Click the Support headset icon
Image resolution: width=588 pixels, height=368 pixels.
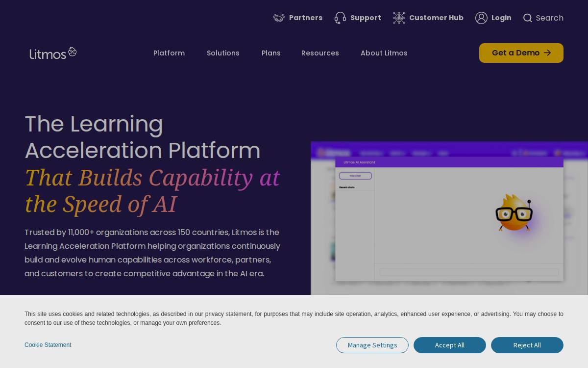(x=340, y=18)
